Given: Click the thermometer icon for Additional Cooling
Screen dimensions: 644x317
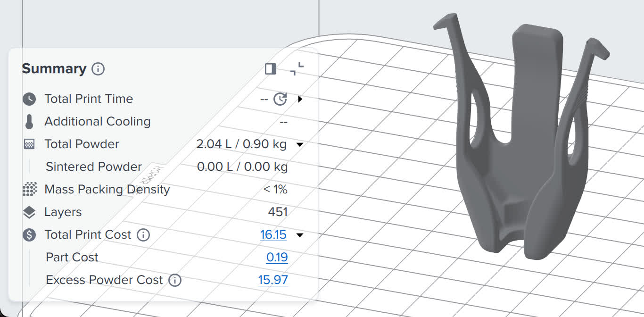Looking at the screenshot, I should coord(29,122).
